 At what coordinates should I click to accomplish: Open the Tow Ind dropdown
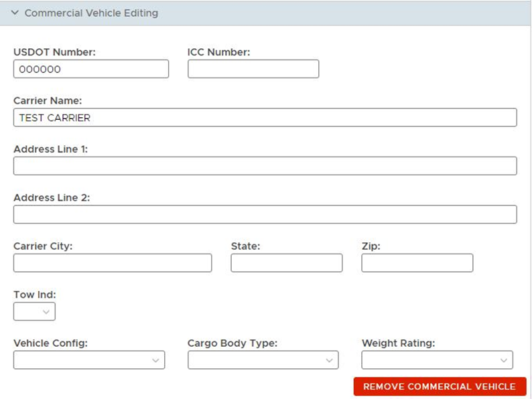(34, 311)
